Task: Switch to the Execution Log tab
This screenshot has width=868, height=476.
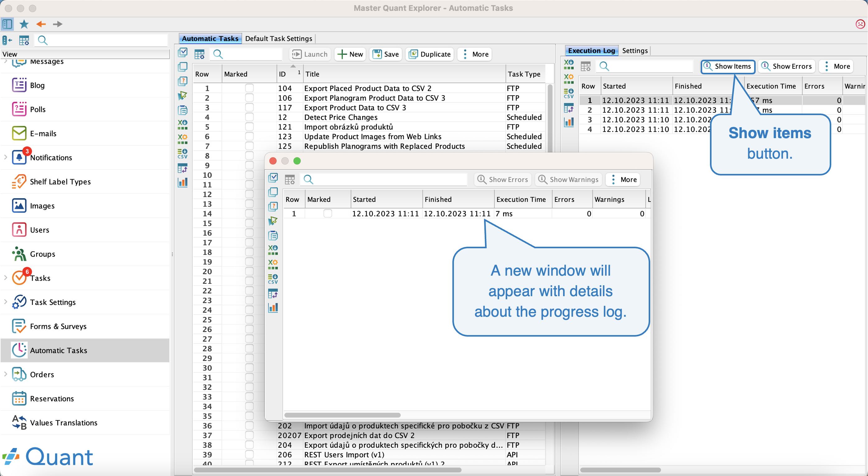Action: click(591, 50)
